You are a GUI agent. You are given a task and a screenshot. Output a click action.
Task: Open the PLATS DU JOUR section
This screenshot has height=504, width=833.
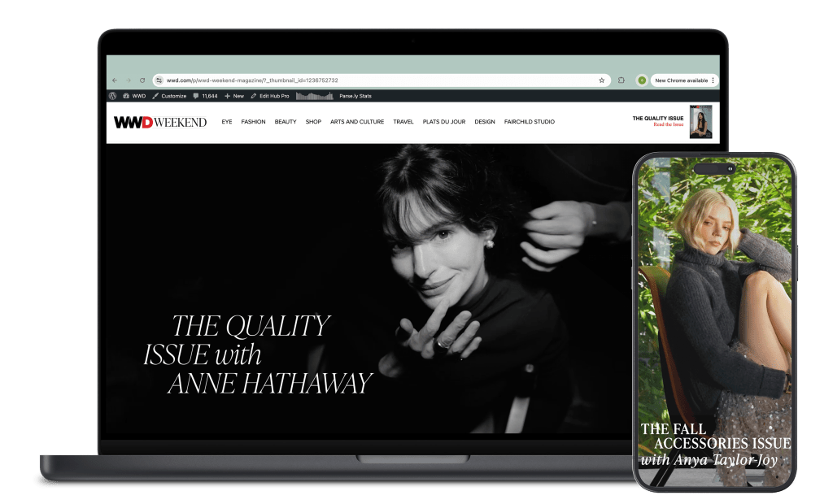click(444, 122)
